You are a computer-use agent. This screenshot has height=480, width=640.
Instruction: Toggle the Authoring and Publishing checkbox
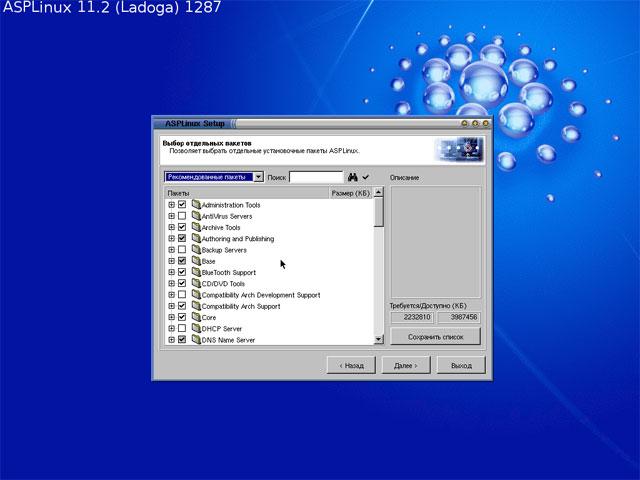click(x=182, y=238)
